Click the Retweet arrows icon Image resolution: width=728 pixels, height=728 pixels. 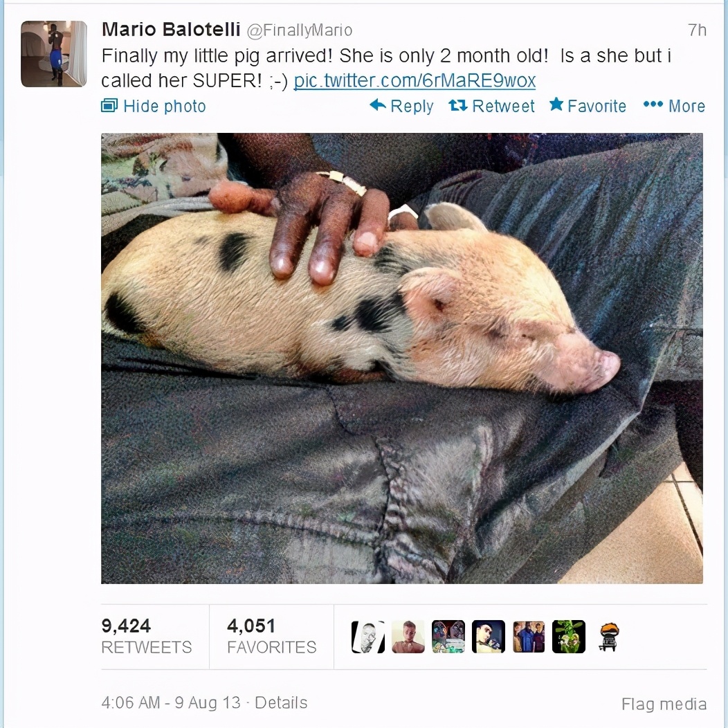point(458,106)
